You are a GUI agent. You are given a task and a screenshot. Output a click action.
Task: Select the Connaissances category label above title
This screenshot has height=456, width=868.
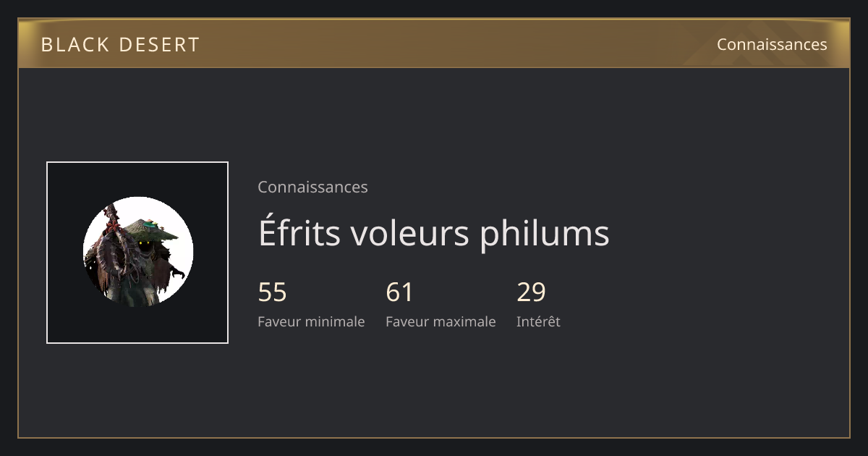(x=312, y=187)
